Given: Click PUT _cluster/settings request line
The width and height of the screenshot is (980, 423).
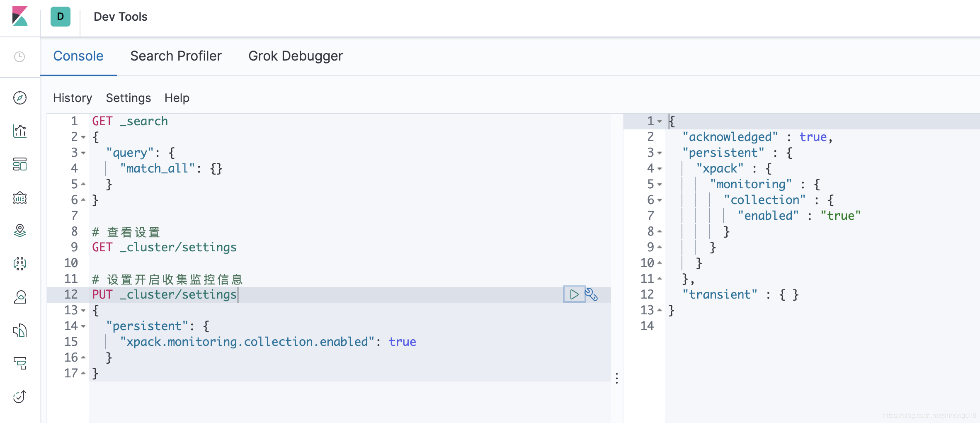Looking at the screenshot, I should [x=164, y=294].
